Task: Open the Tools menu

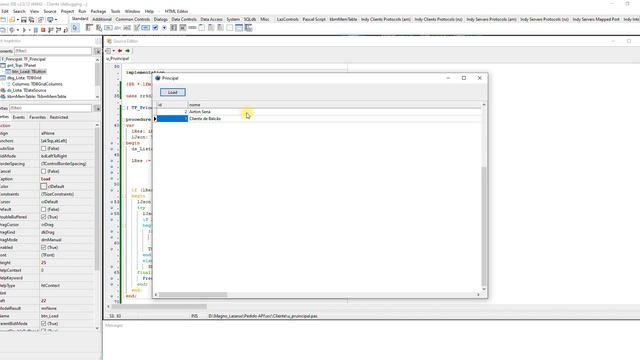Action: tap(116, 11)
